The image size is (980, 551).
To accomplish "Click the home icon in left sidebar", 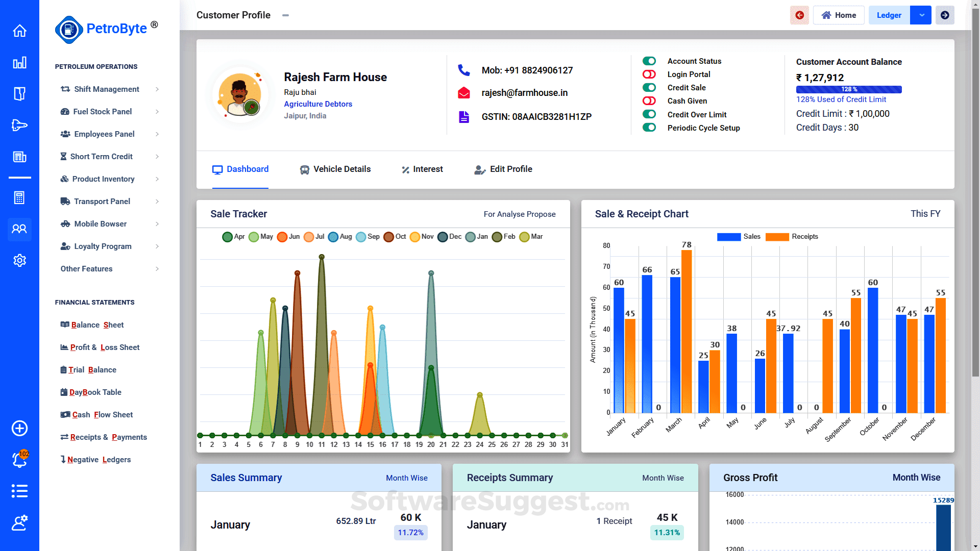I will click(19, 31).
